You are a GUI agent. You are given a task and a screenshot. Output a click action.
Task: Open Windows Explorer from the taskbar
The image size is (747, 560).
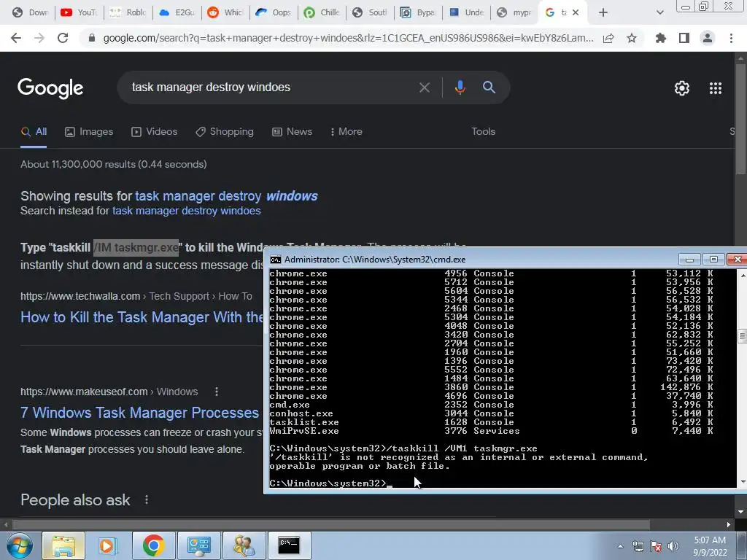(x=64, y=545)
